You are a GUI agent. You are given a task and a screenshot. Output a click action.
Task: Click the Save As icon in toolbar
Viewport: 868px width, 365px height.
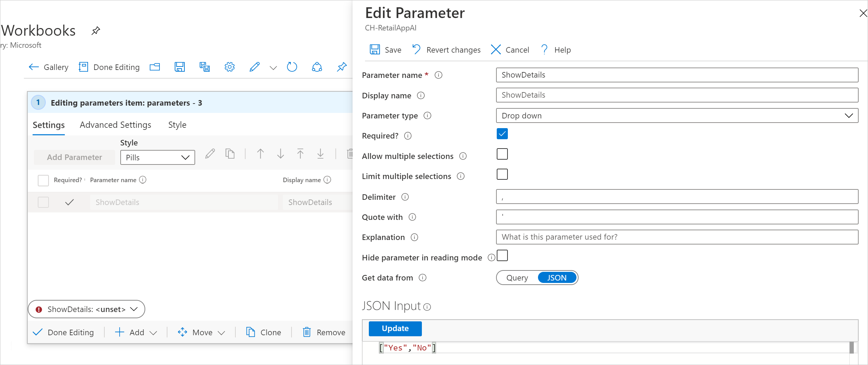(x=205, y=67)
